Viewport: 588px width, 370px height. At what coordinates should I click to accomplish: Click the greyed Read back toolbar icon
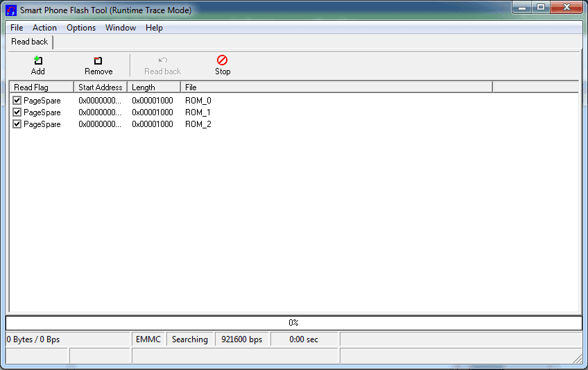163,60
